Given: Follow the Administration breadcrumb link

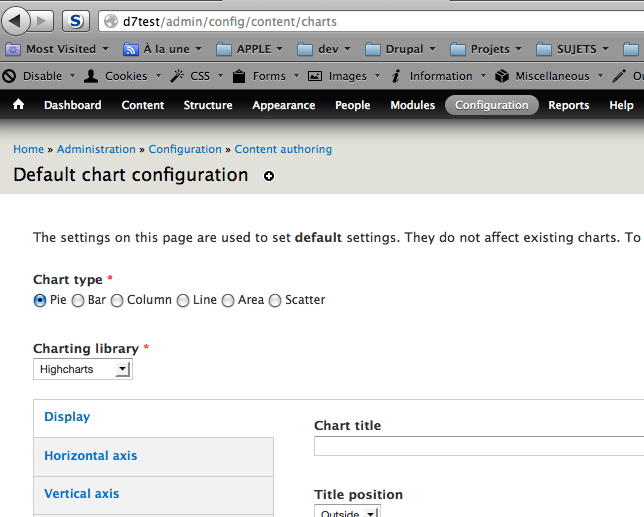Looking at the screenshot, I should [x=96, y=149].
